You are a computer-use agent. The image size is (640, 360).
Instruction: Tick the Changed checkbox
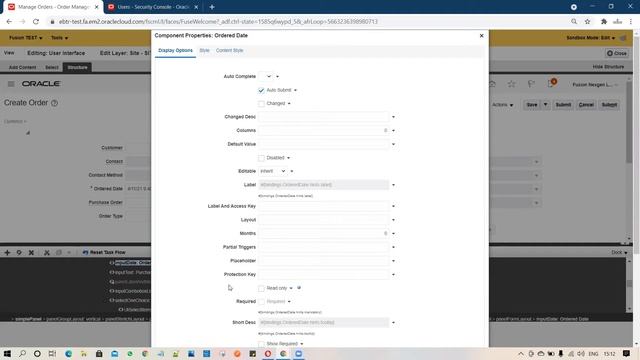coord(261,104)
